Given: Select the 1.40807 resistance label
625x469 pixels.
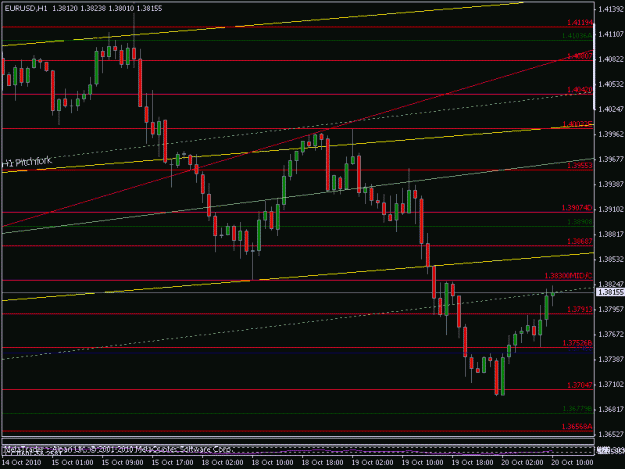Looking at the screenshot, I should (x=580, y=56).
